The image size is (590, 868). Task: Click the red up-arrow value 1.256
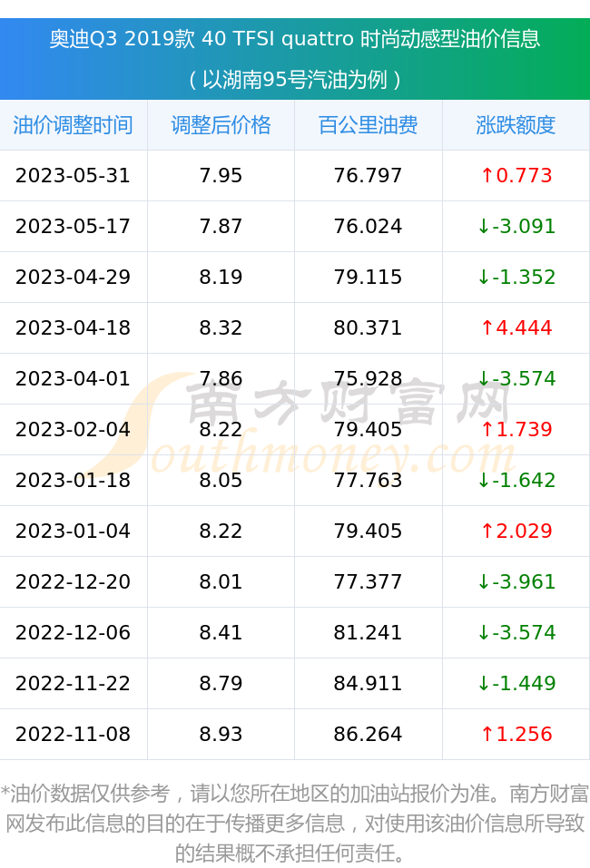click(516, 734)
